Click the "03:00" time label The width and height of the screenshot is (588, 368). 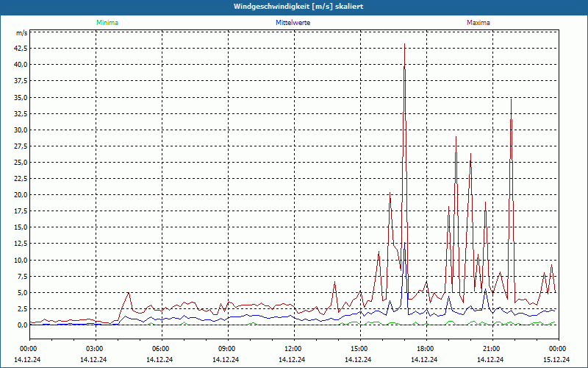coord(94,349)
